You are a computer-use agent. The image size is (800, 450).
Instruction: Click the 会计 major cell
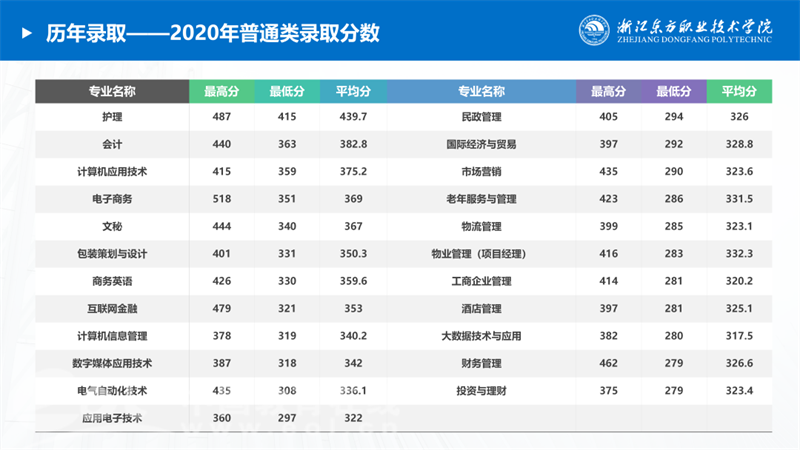tap(112, 144)
